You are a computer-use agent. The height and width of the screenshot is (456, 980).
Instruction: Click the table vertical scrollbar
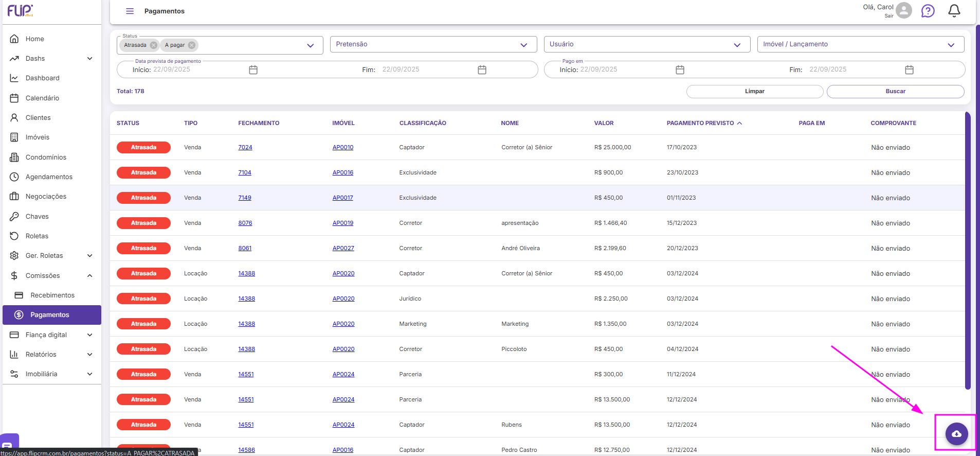coord(968,251)
